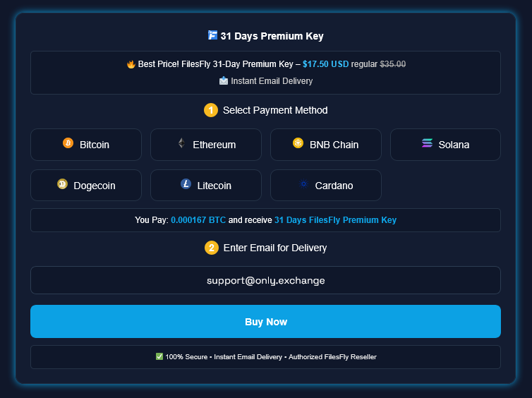Select the BNB Chain payment option

[x=326, y=145]
